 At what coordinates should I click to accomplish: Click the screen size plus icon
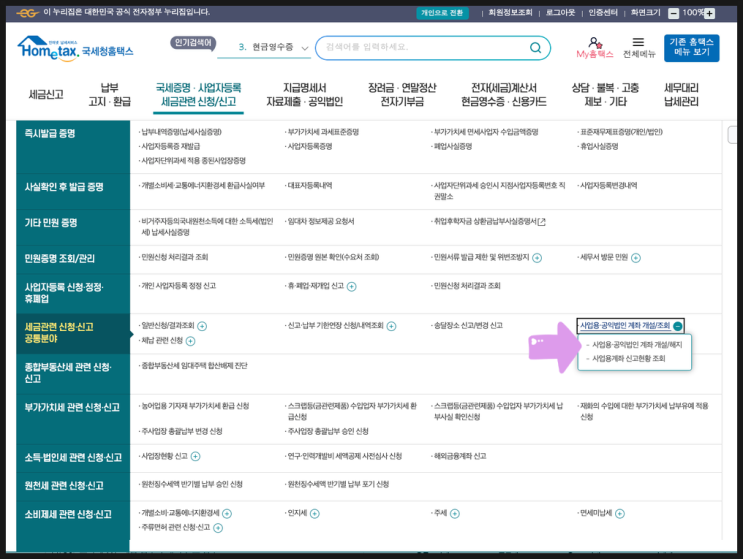tap(709, 13)
